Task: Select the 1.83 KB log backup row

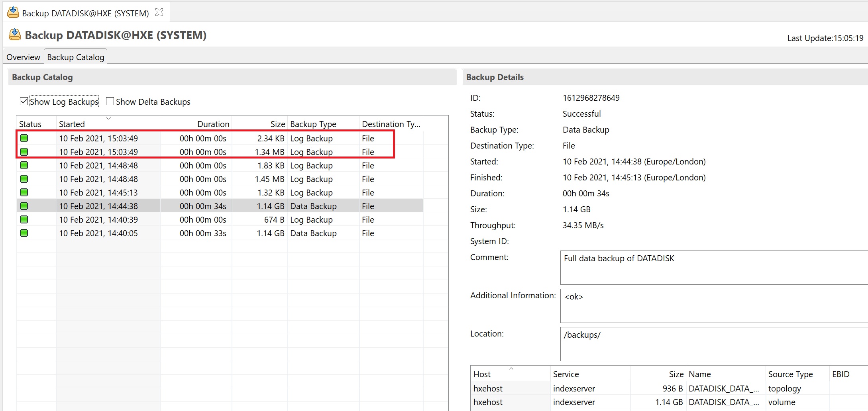Action: [x=220, y=165]
